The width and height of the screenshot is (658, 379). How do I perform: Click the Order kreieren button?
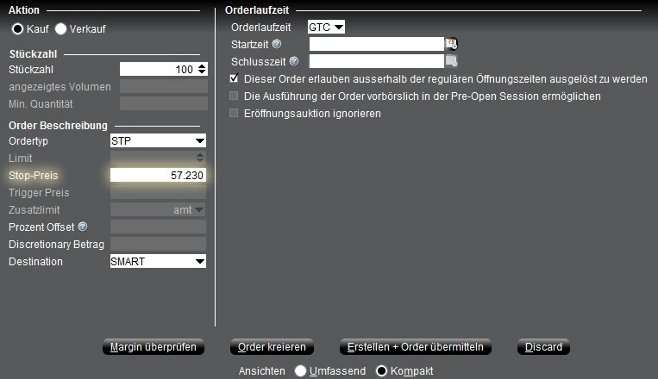point(272,347)
